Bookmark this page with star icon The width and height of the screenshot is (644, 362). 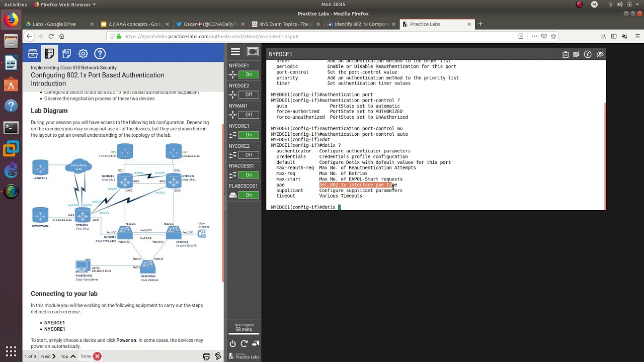point(553,36)
